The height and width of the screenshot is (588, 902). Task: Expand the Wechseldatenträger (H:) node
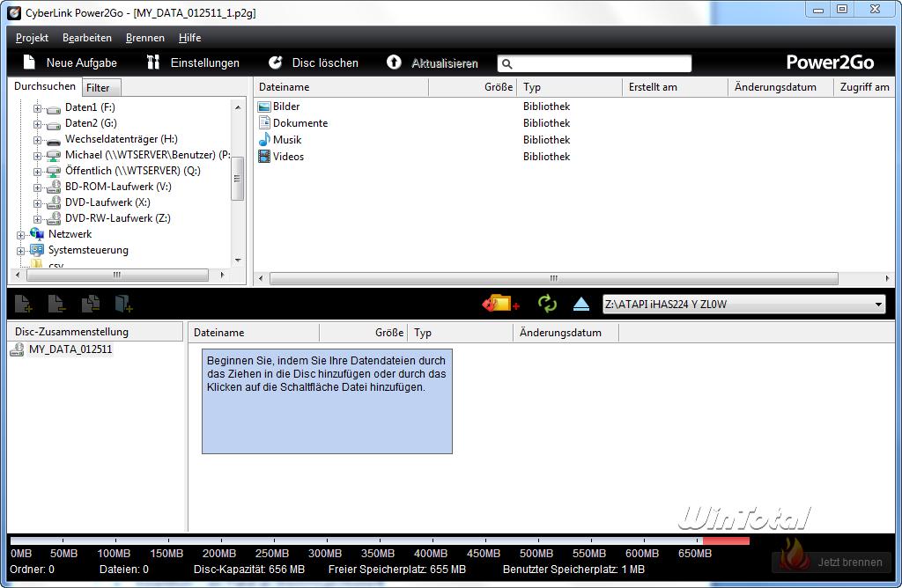coord(37,140)
